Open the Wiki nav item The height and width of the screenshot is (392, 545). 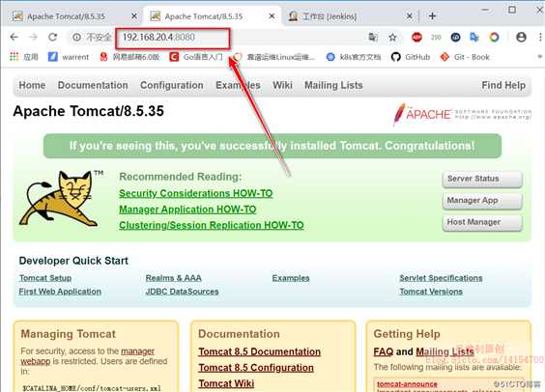pyautogui.click(x=282, y=85)
